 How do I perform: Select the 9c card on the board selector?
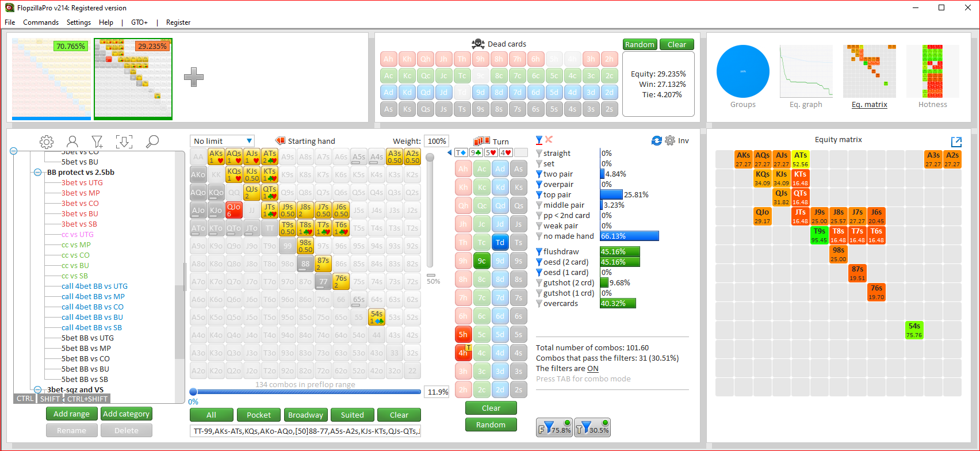point(482,261)
